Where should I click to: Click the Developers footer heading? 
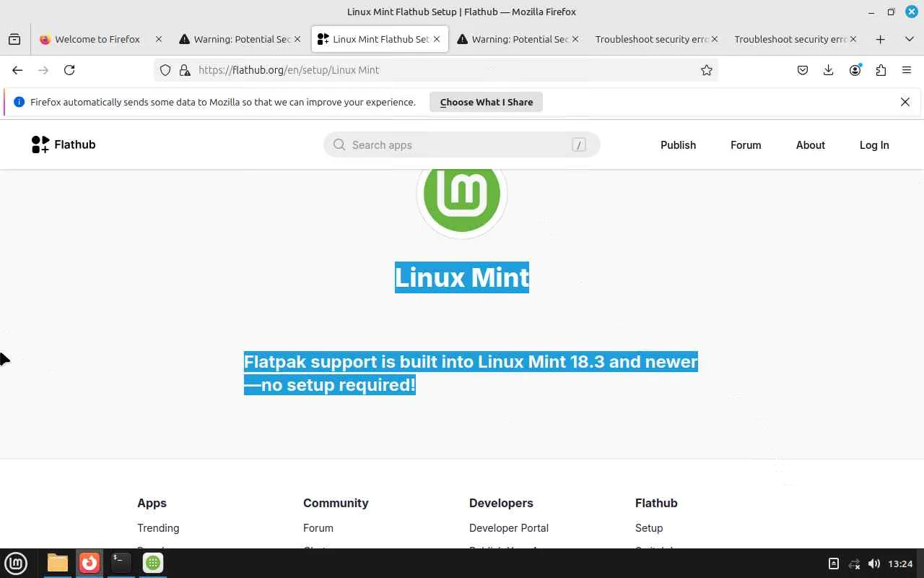501,503
